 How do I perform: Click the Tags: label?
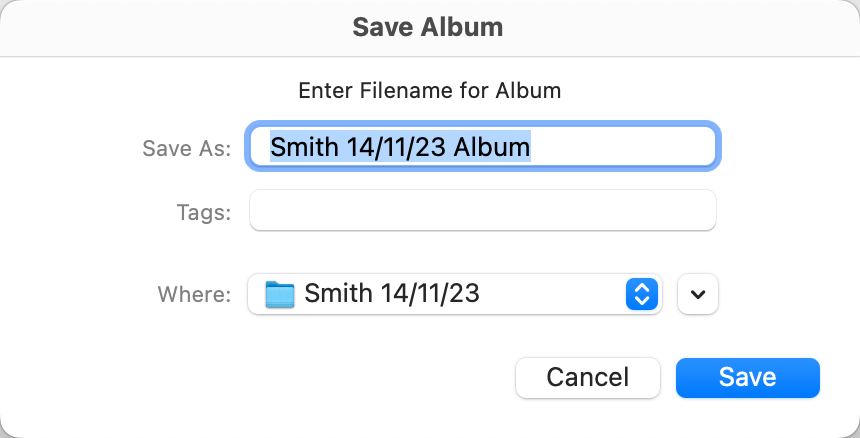pyautogui.click(x=204, y=212)
